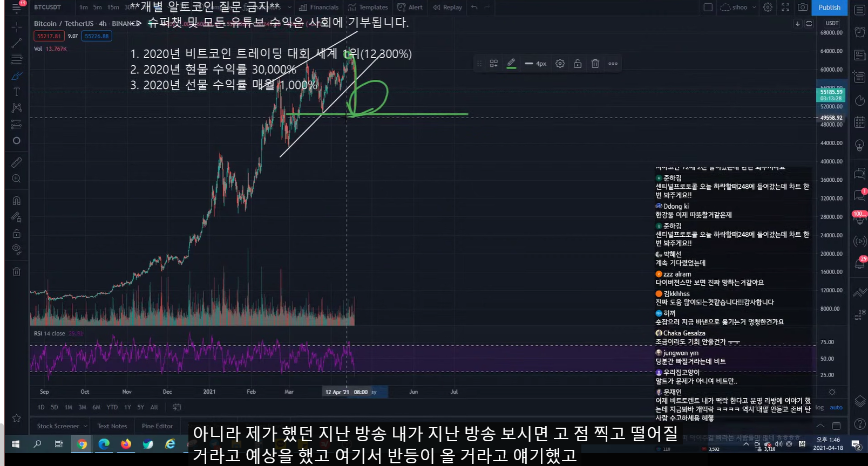Open the Ideas lightbulb panel
Viewport: 868px width, 466px height.
click(859, 145)
